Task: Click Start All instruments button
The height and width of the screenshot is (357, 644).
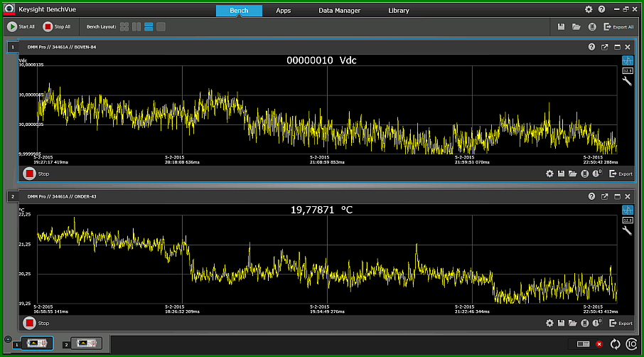Action: (x=21, y=27)
